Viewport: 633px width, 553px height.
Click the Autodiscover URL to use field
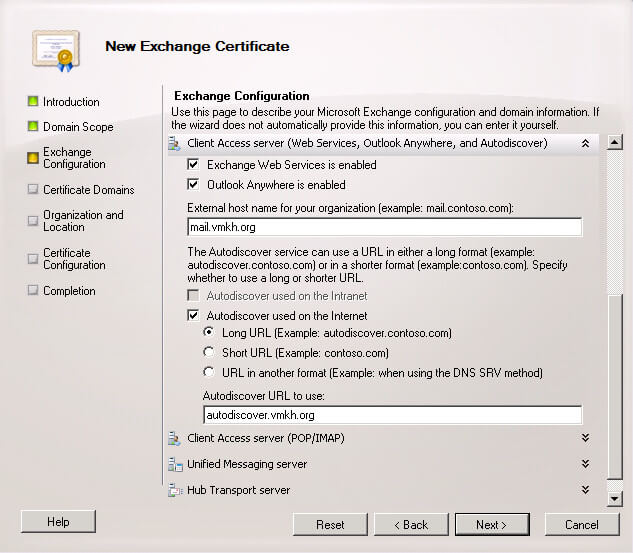[392, 415]
